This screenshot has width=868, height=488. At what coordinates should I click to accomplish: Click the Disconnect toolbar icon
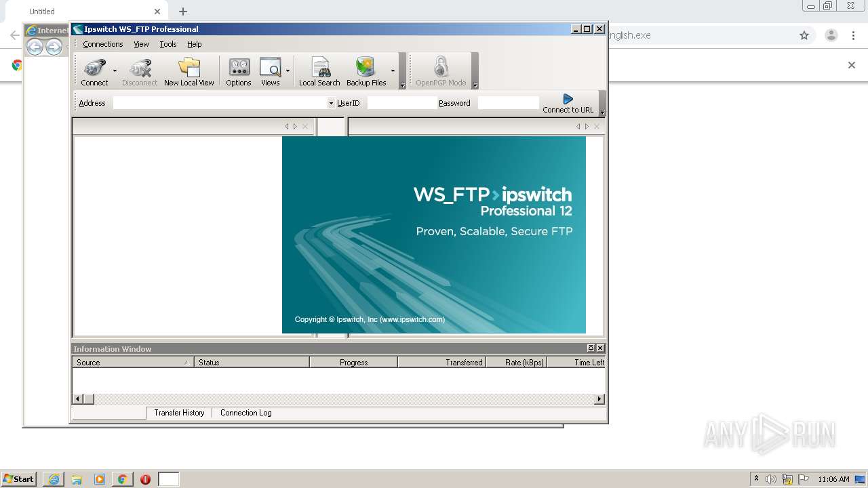[x=140, y=72]
